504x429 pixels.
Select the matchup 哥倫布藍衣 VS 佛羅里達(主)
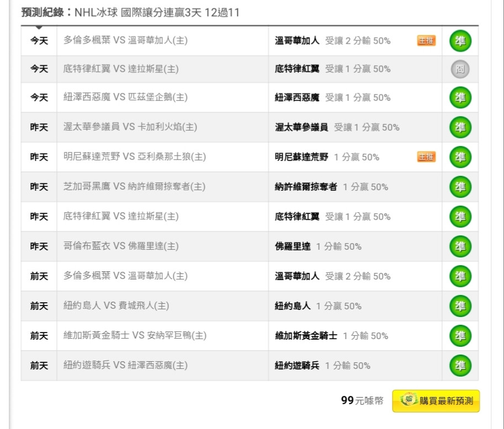pyautogui.click(x=121, y=246)
